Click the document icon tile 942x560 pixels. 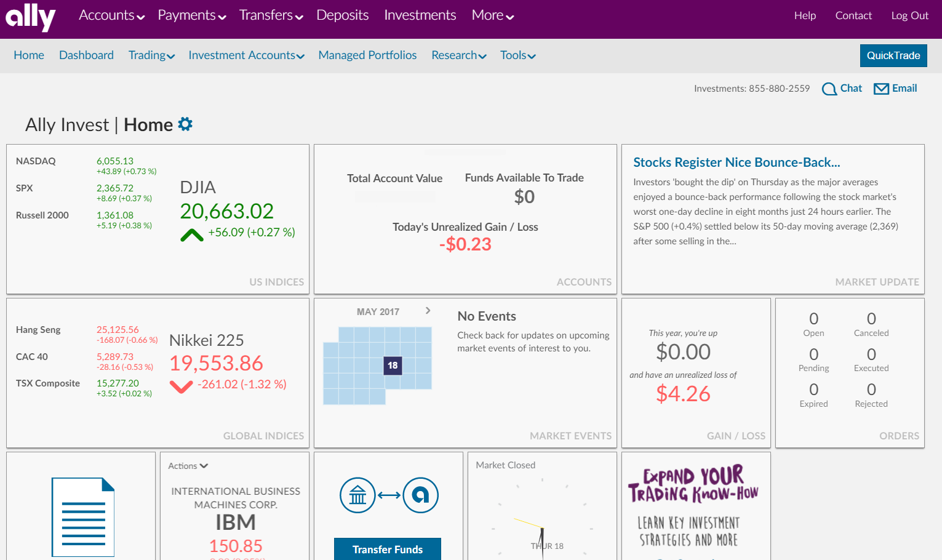coord(82,516)
